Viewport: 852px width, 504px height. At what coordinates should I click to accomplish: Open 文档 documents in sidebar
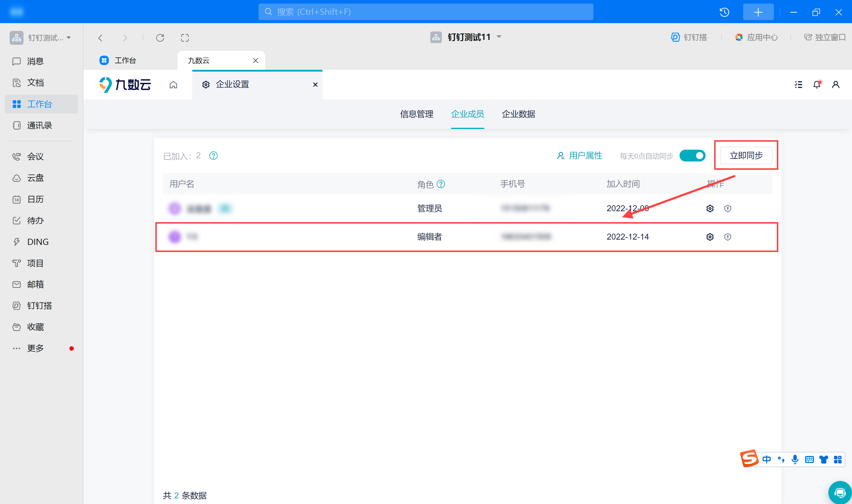35,83
